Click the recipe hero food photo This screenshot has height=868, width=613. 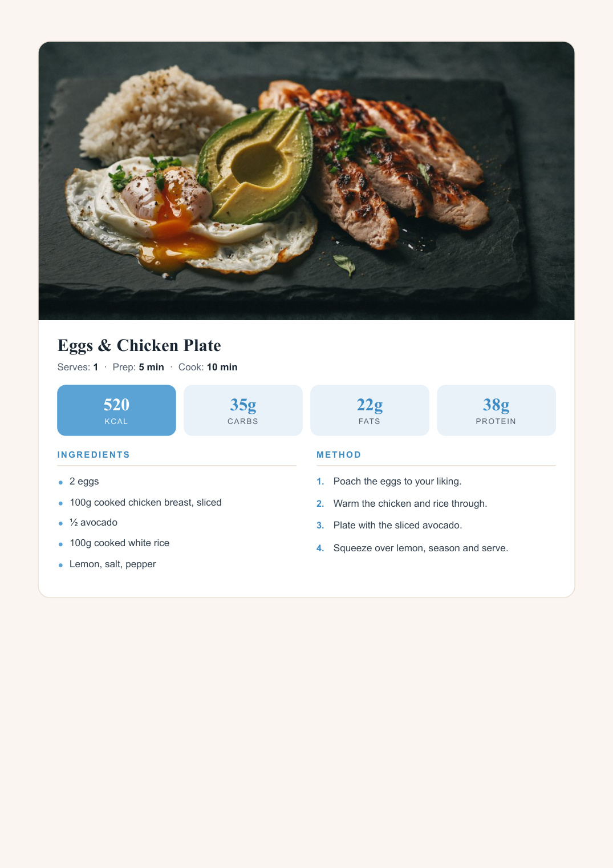(306, 181)
